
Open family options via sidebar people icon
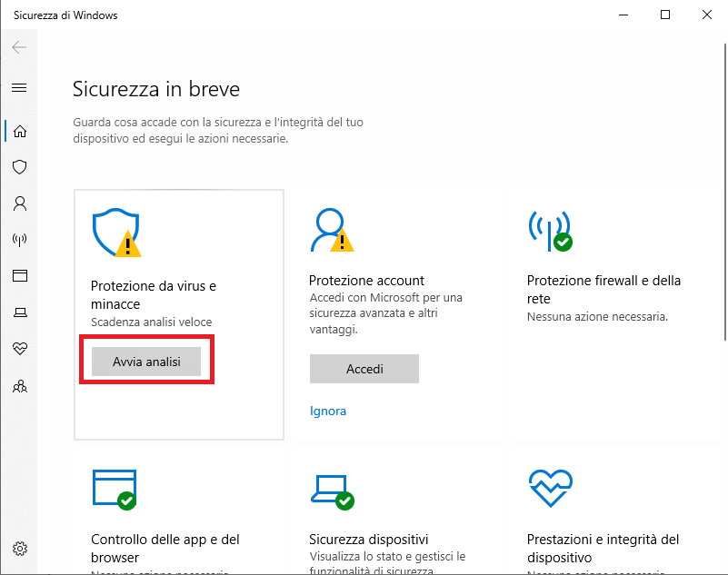tap(19, 386)
